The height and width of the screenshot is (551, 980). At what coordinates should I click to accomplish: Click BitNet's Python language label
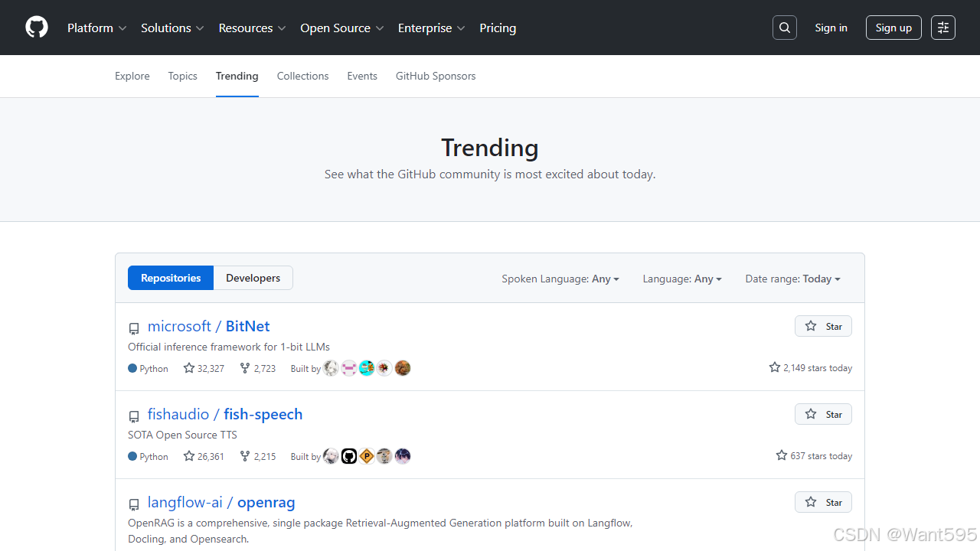149,368
